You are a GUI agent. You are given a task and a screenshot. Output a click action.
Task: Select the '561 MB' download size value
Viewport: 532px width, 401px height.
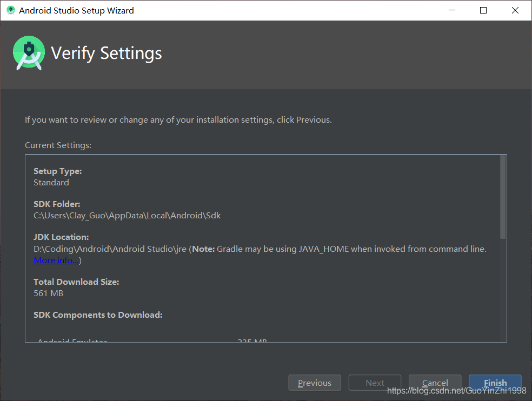point(49,293)
